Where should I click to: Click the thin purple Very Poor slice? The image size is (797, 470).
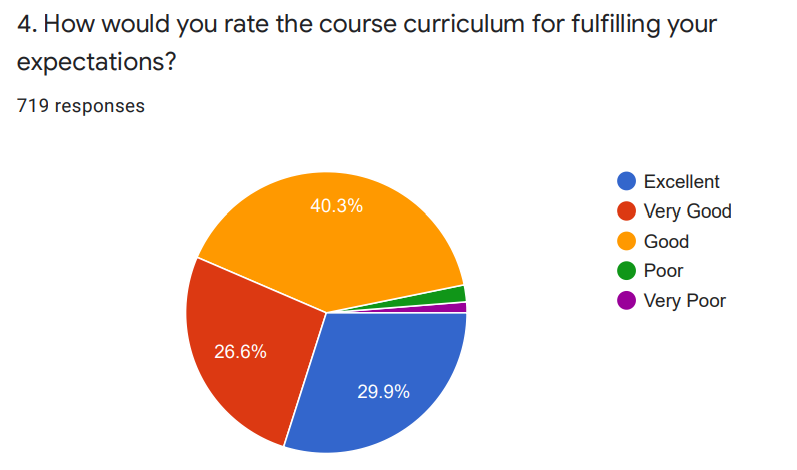pos(455,308)
